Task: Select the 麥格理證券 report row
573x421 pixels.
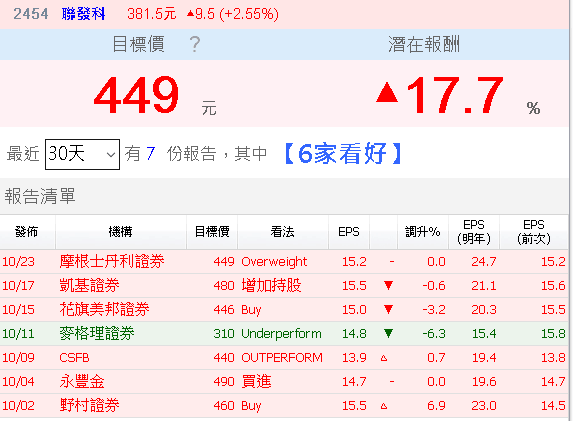Action: click(x=284, y=334)
